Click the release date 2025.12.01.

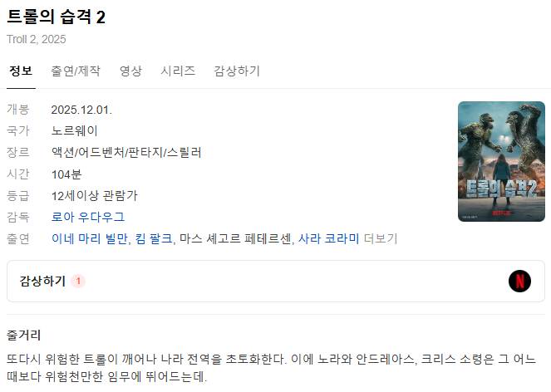tap(81, 110)
